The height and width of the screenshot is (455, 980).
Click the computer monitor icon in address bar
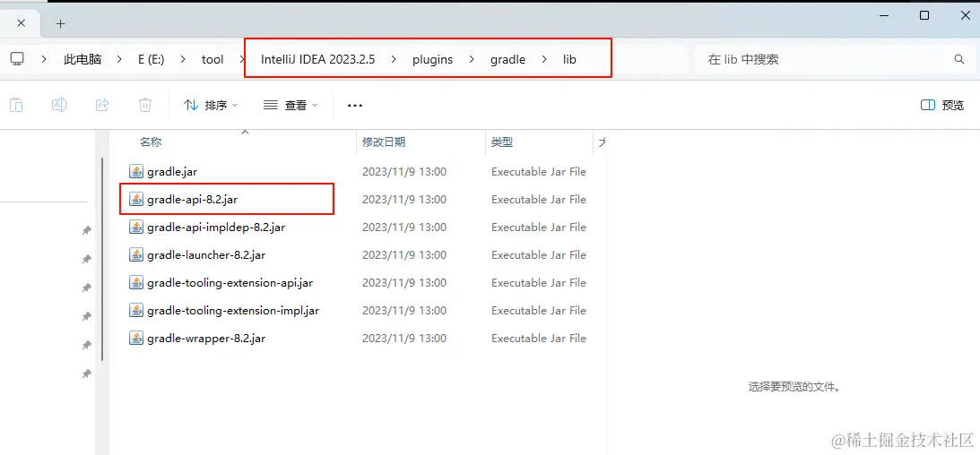click(17, 59)
